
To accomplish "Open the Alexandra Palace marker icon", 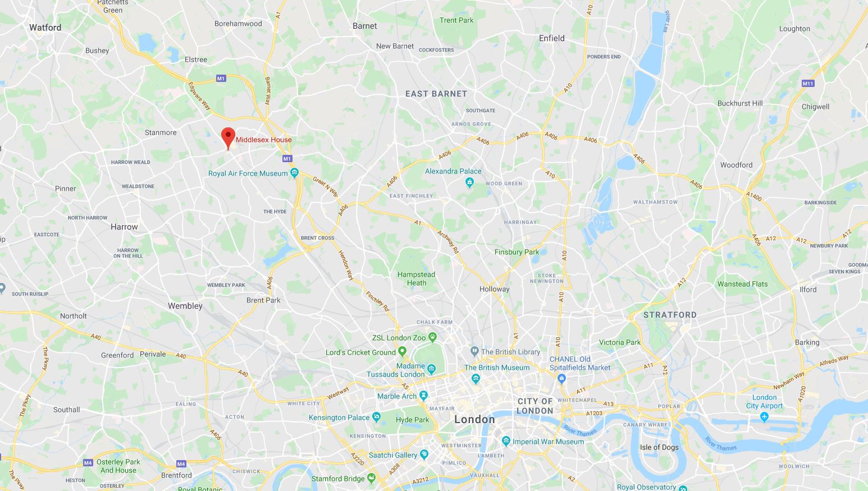I will 470,182.
